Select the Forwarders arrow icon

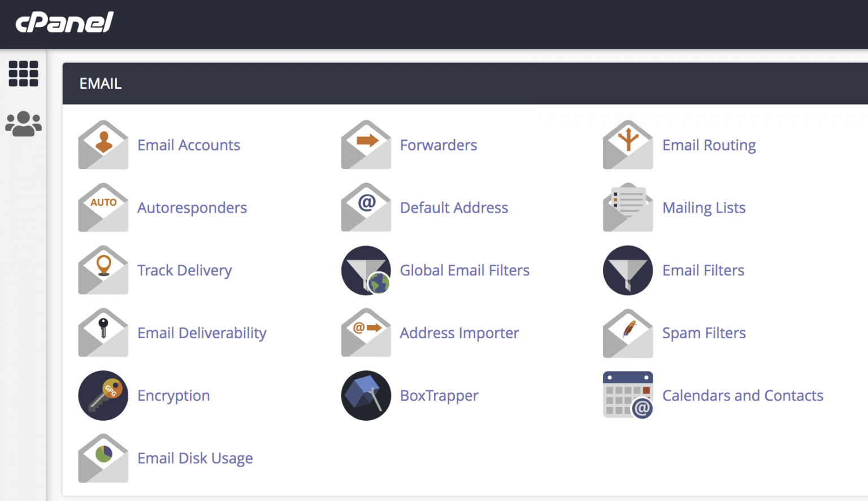point(366,145)
